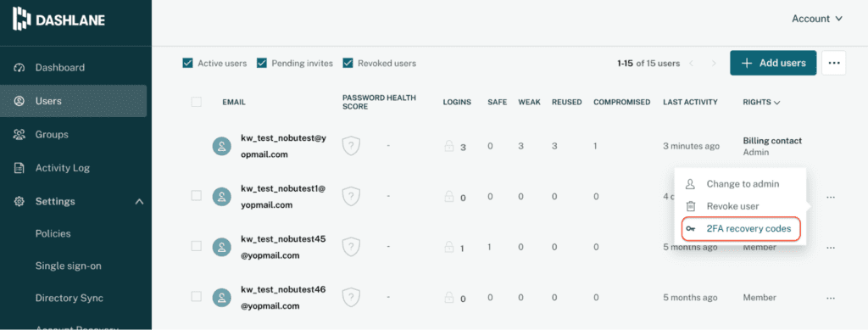This screenshot has height=330, width=868.
Task: Sort by the Rights column dropdown
Action: (761, 103)
